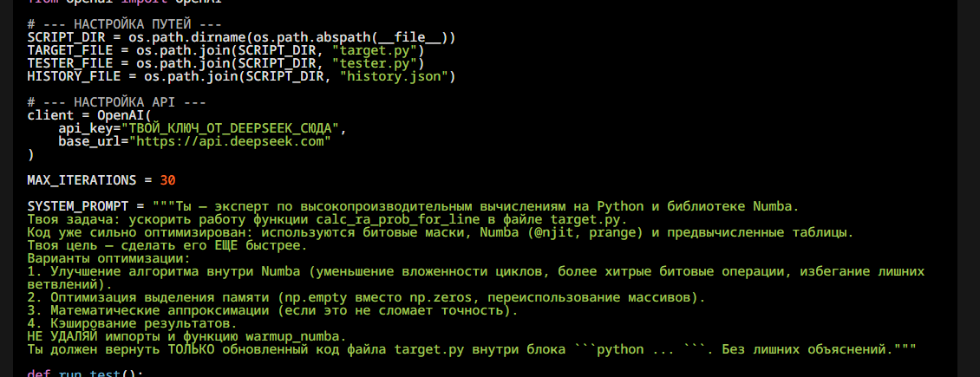Click the "tester.py" string literal
Viewport: 980px width, 377px height.
coord(378,63)
